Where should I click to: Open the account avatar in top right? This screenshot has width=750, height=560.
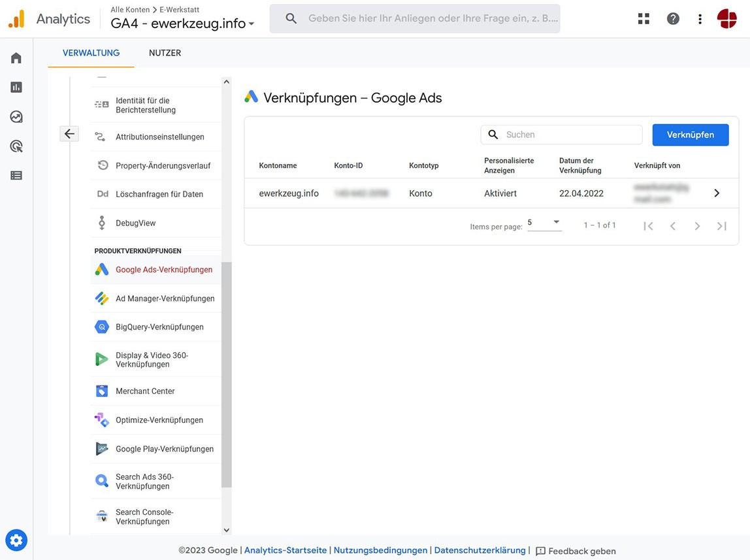click(727, 19)
